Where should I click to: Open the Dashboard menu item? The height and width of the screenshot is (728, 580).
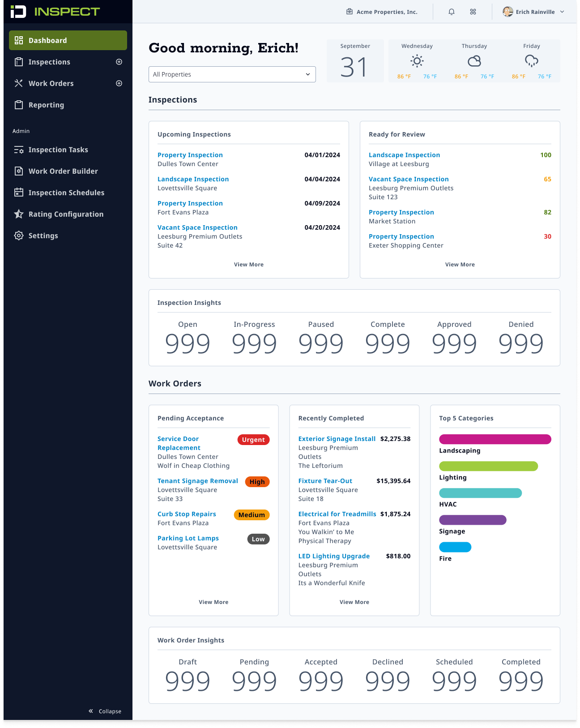point(68,40)
